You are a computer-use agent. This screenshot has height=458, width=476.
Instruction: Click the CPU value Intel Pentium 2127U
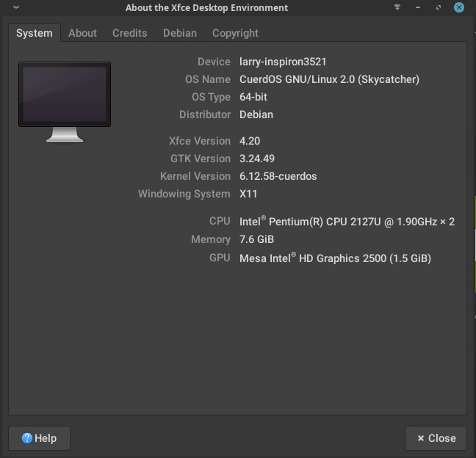coord(347,222)
